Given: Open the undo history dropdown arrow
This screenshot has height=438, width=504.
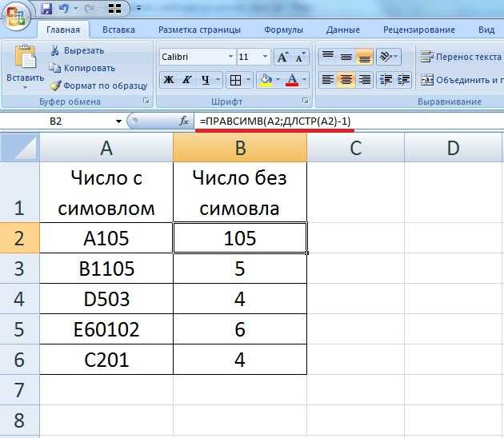Looking at the screenshot, I should 76,8.
